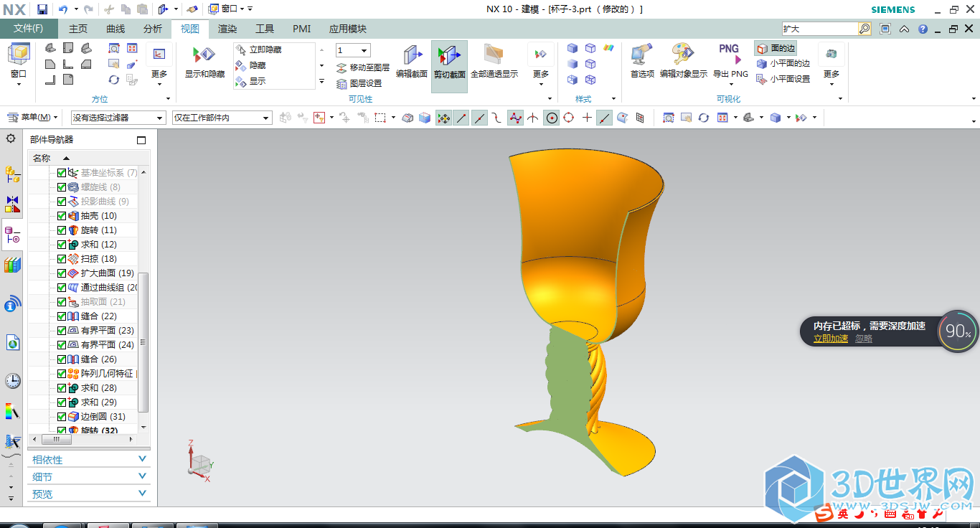Click the 立即加速 link in popup

830,339
